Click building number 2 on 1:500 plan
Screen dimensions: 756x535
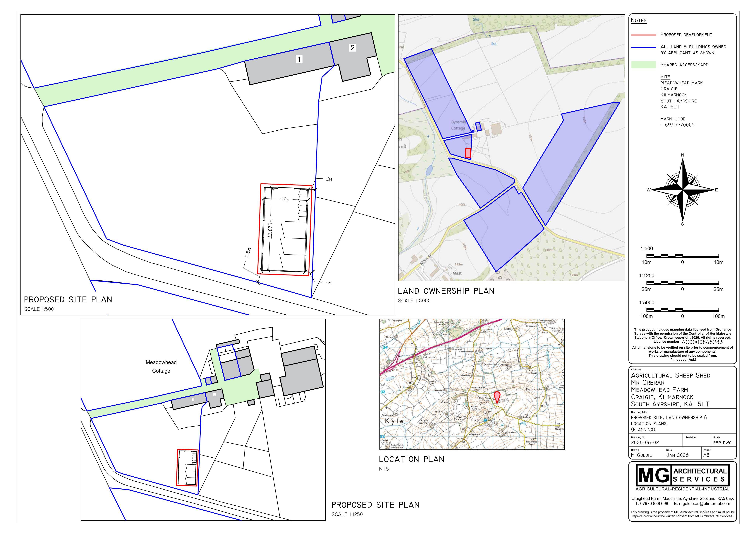click(x=353, y=47)
